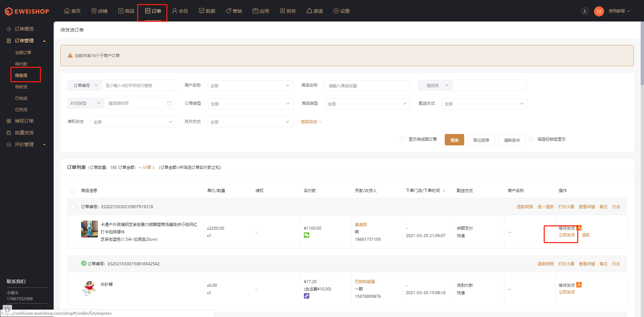Open the 商户名称 dropdown
The height and width of the screenshot is (317, 644).
click(x=250, y=86)
